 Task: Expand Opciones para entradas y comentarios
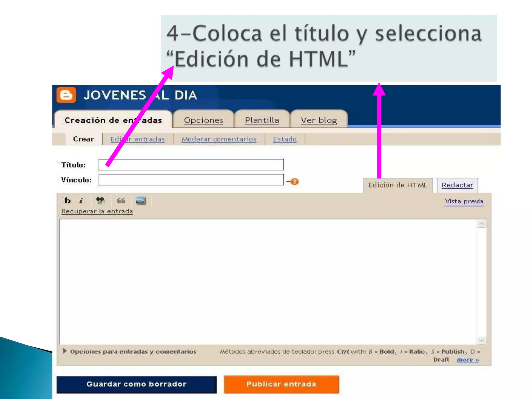click(x=130, y=351)
